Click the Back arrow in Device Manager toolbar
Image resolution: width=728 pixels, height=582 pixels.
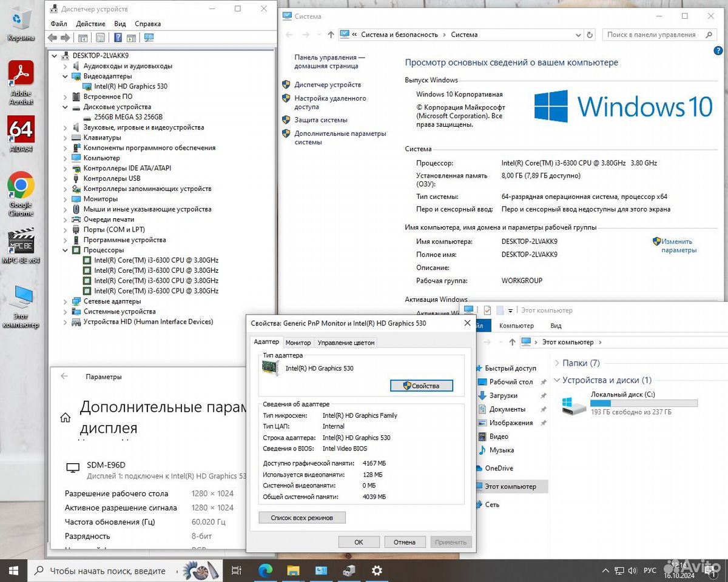[x=52, y=38]
